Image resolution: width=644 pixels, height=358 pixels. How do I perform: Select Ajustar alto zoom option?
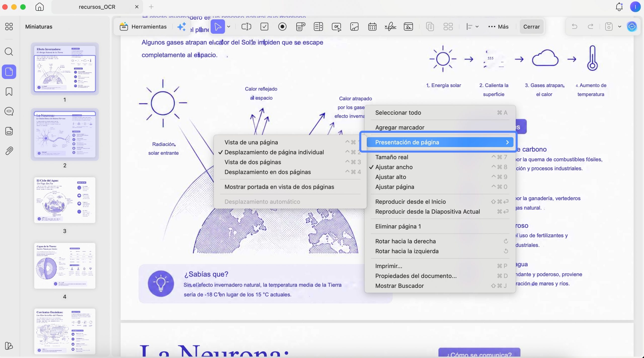click(x=440, y=177)
